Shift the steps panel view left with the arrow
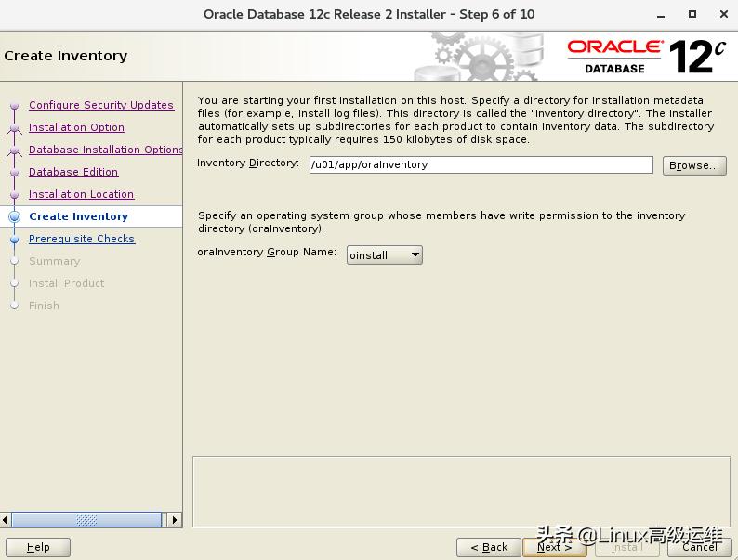Viewport: 738px width, 560px height. coord(6,519)
